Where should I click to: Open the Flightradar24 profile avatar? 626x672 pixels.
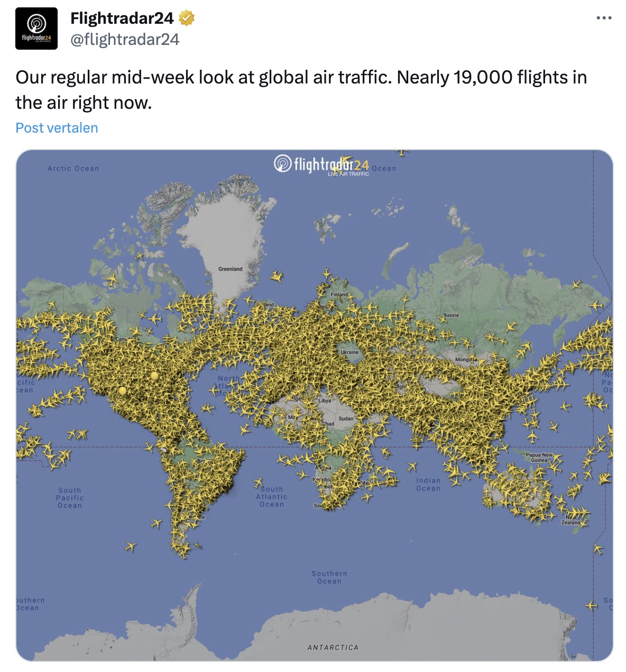click(x=36, y=29)
